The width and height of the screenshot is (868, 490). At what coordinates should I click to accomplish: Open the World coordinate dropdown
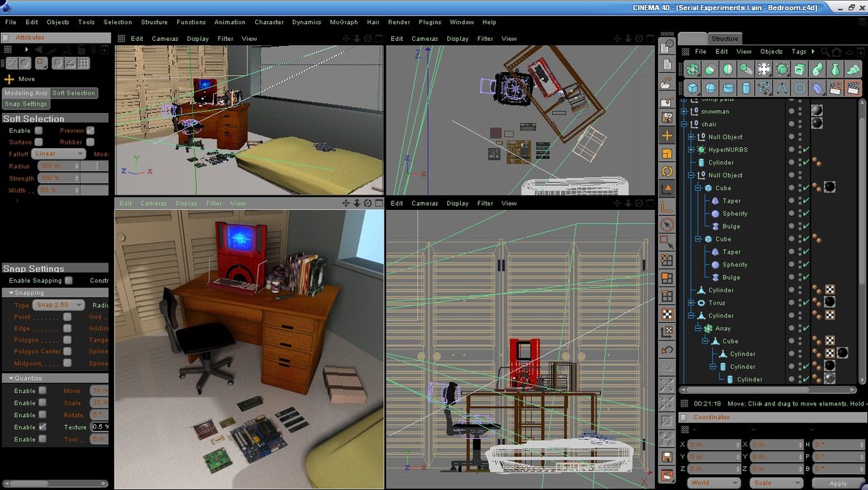[713, 483]
